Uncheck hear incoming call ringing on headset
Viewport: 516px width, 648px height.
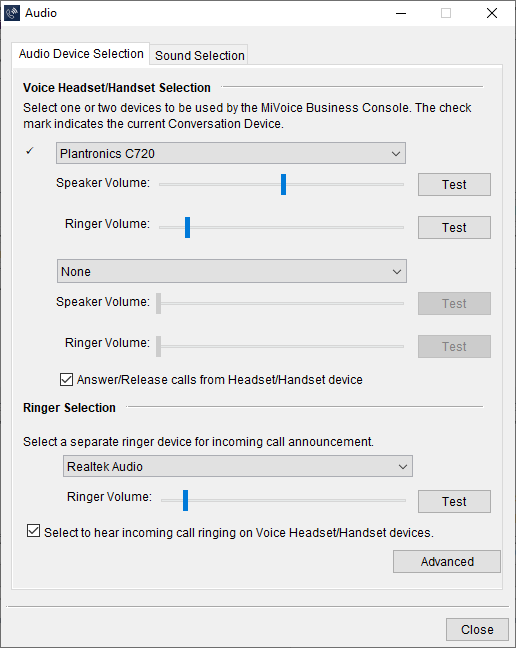(33, 531)
